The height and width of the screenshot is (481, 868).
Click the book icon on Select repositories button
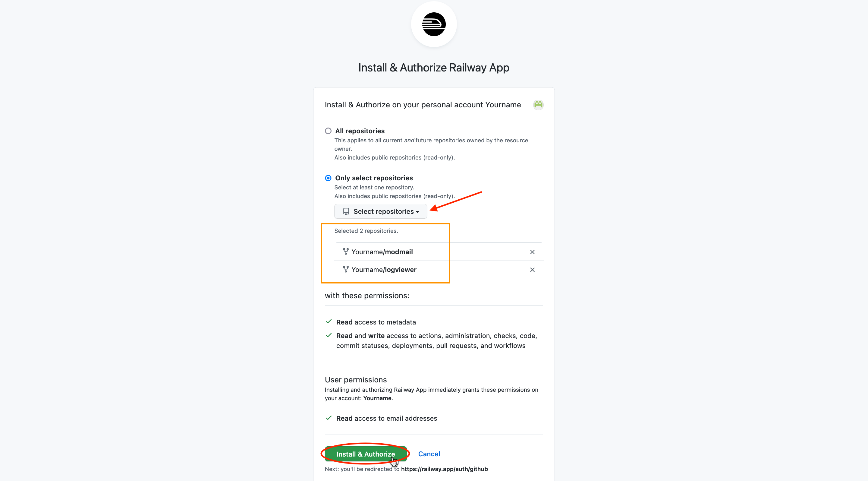coord(346,211)
